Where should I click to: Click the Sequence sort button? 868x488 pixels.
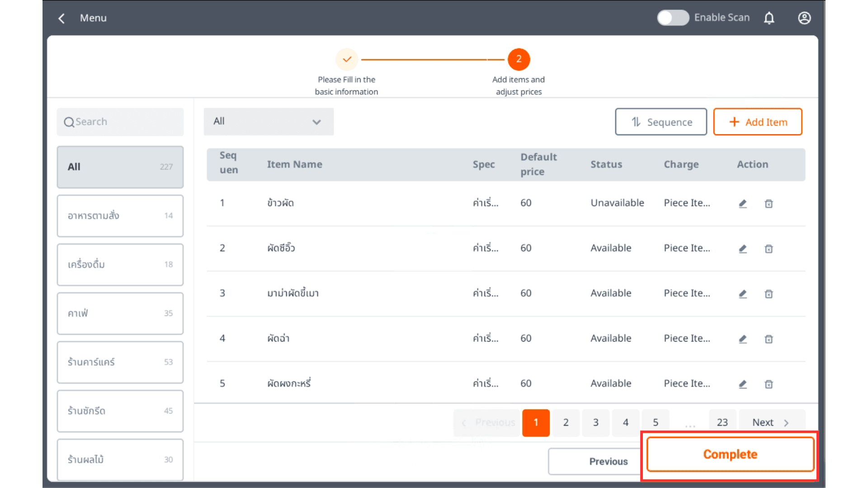pos(660,122)
